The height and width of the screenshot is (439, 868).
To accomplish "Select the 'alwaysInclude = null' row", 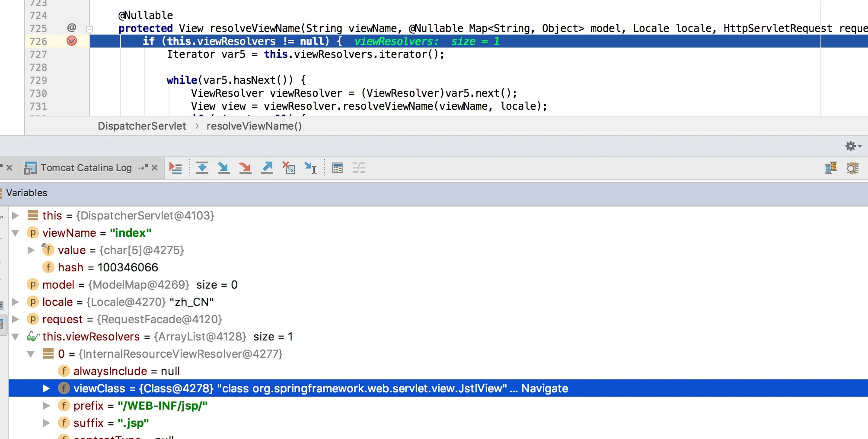I will [x=438, y=371].
